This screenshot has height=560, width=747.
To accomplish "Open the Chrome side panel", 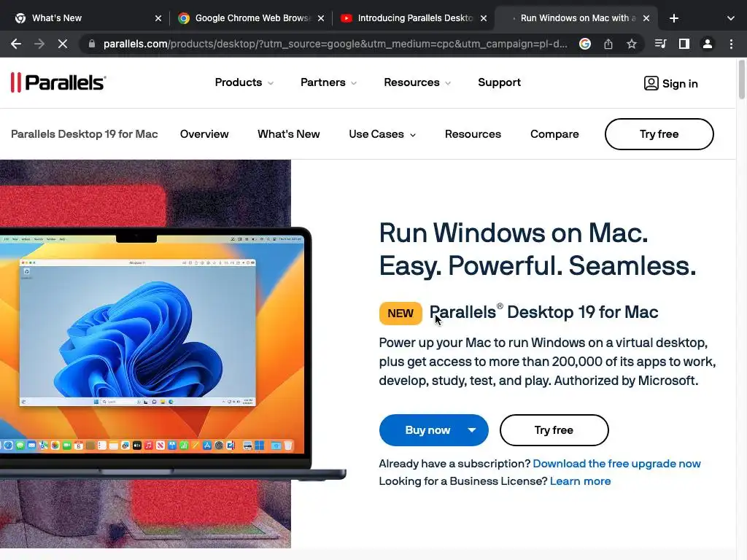I will [684, 44].
